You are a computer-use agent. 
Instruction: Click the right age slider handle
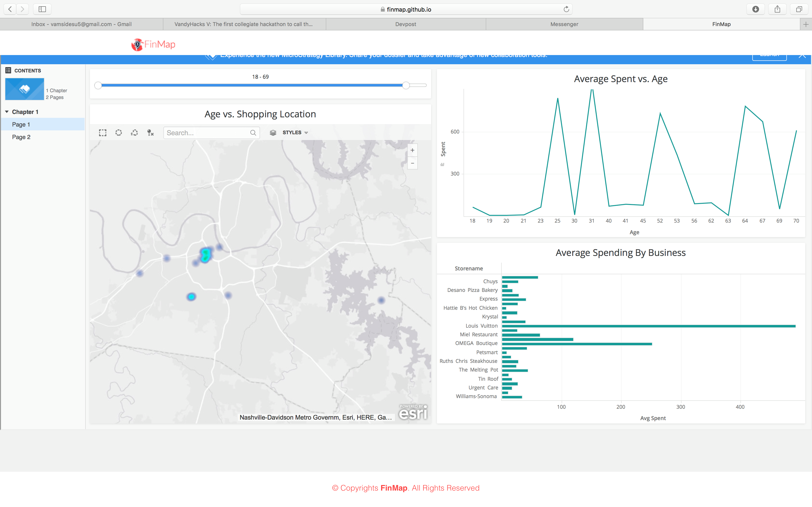pyautogui.click(x=406, y=85)
